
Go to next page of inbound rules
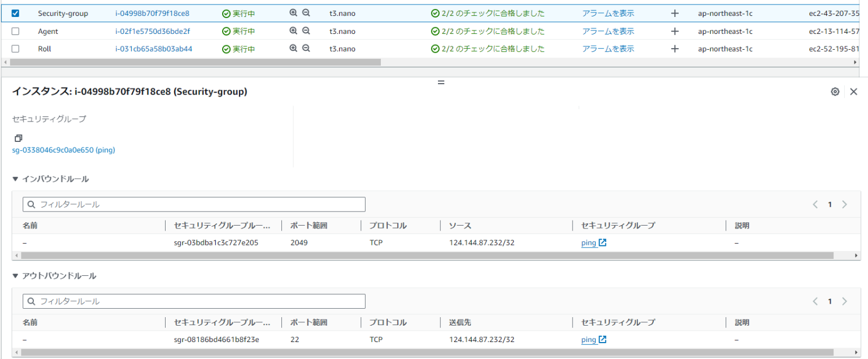pyautogui.click(x=844, y=204)
